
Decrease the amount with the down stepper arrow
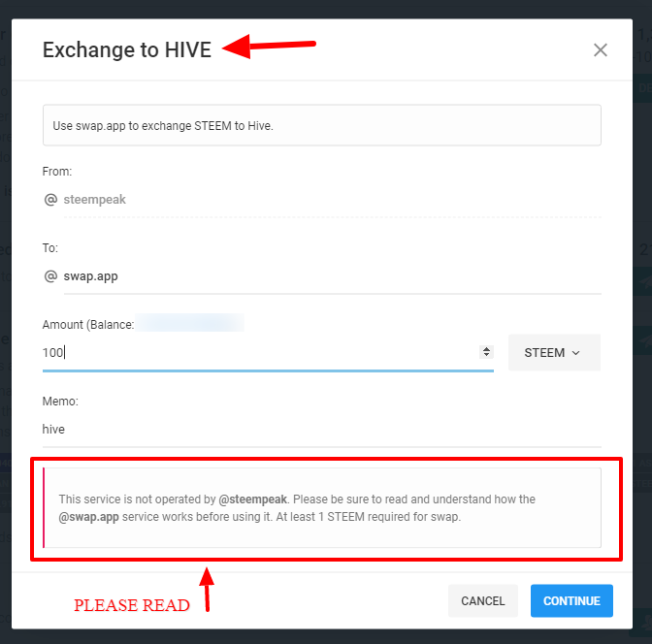(x=486, y=356)
